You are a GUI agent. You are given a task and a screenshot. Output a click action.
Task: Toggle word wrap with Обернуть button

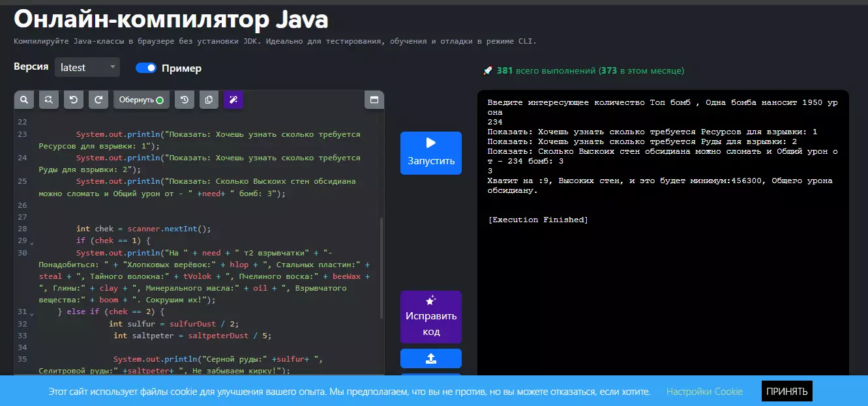click(x=141, y=100)
